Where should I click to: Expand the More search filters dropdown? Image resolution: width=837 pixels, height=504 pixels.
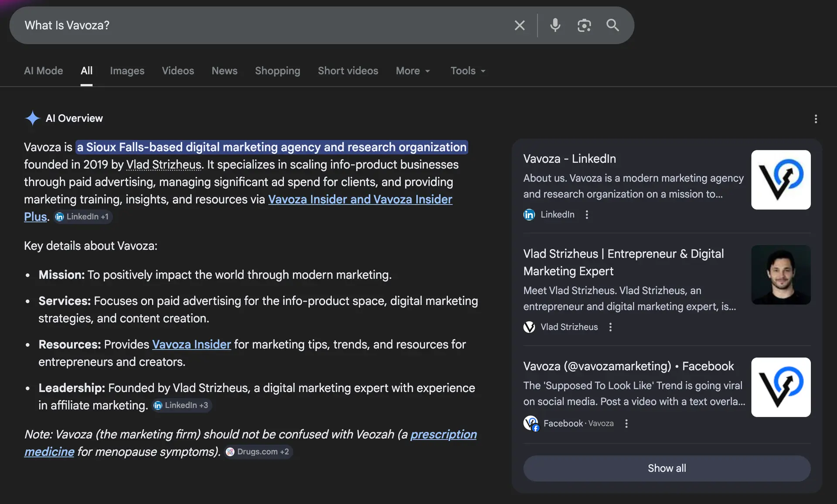coord(413,71)
